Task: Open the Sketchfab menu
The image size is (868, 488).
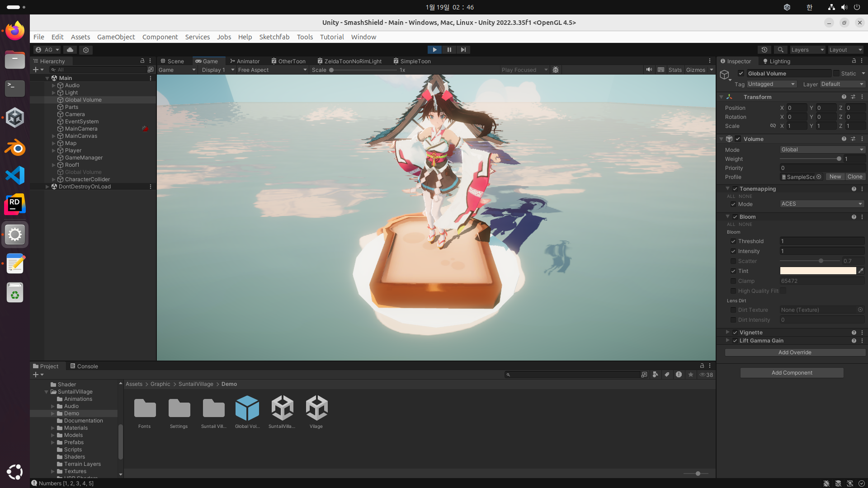Action: [x=274, y=37]
